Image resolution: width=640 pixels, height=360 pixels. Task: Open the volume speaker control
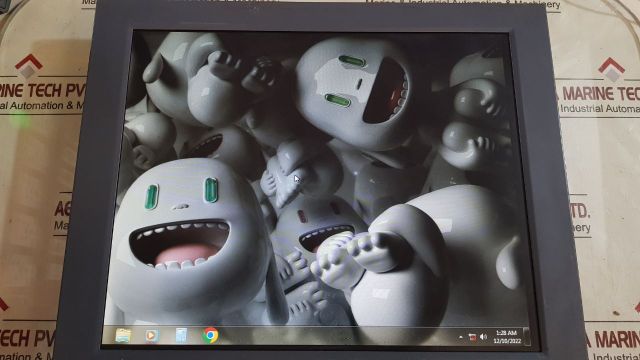[484, 337]
